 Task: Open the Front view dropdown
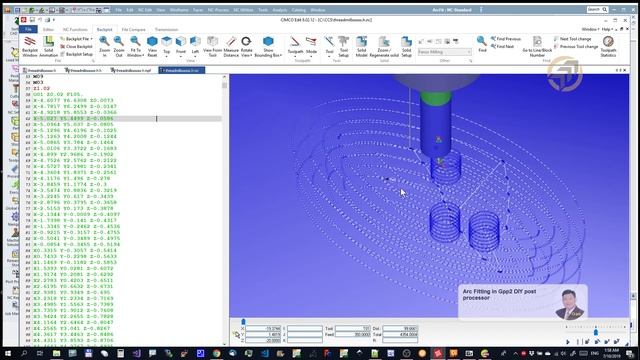pos(181,46)
